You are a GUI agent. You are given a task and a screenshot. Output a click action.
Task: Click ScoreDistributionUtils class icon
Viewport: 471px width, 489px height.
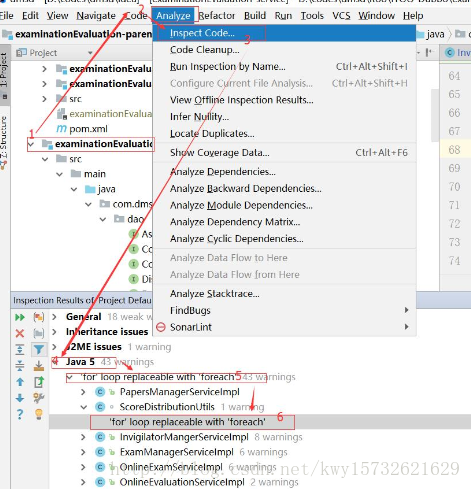[x=100, y=407]
